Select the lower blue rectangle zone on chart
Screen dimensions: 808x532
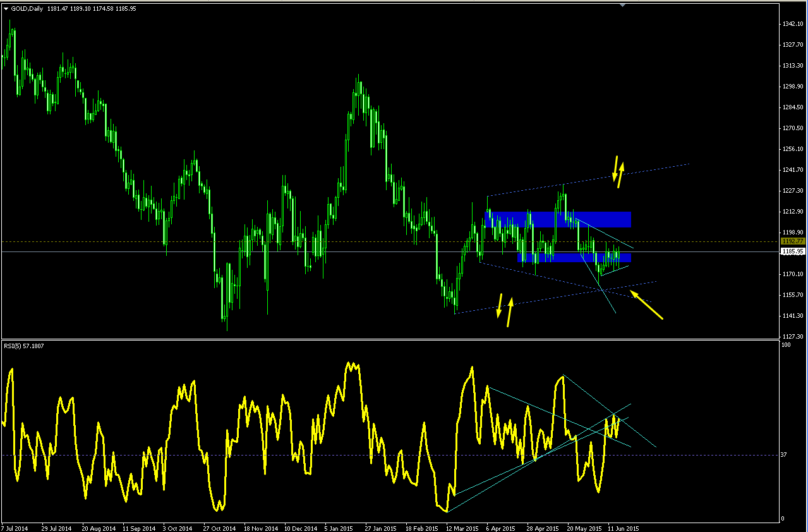tap(574, 257)
